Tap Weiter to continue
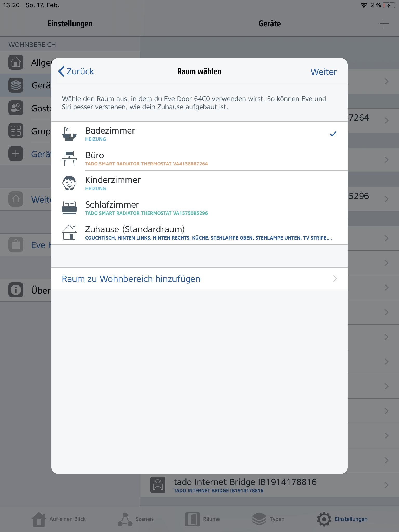 323,72
